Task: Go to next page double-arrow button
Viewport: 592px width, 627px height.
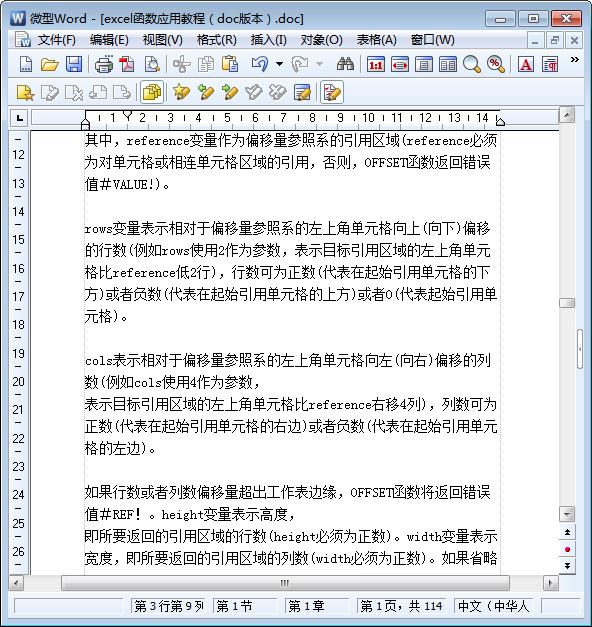Action: [567, 566]
